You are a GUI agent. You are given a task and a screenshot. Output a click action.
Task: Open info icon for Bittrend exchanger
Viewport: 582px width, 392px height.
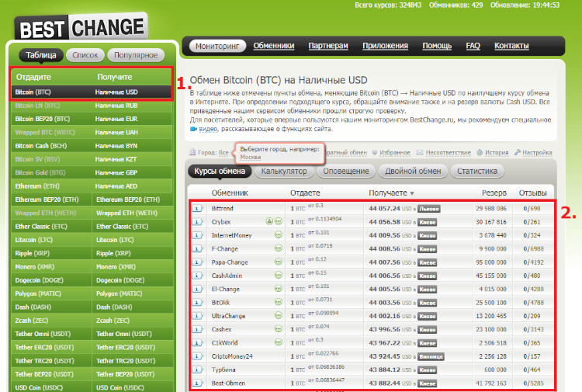tap(197, 208)
